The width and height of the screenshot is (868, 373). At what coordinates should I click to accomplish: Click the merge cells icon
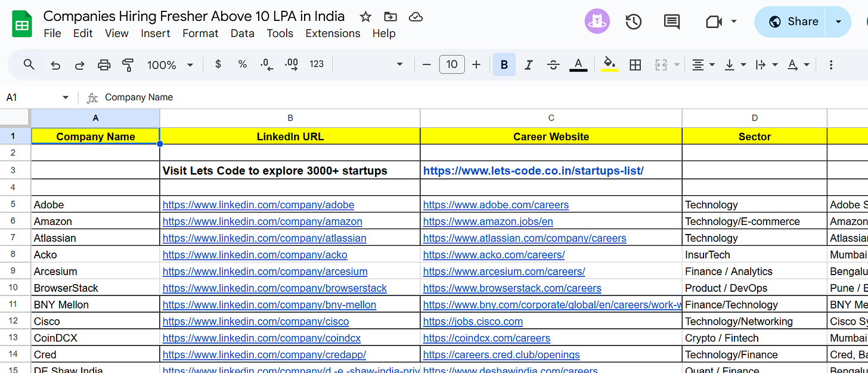coord(661,65)
